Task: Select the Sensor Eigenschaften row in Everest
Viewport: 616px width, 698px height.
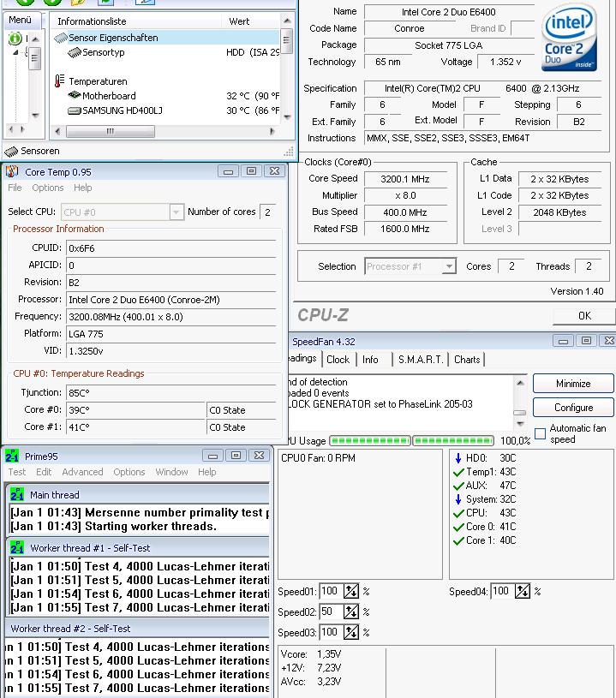Action: 165,38
